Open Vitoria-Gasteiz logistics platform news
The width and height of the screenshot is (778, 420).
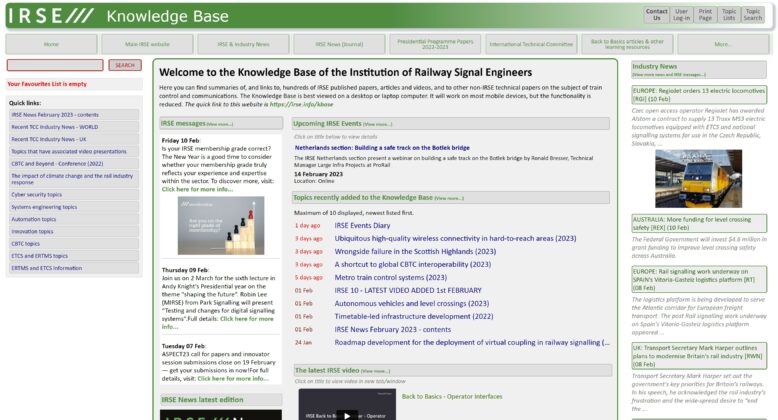point(699,280)
